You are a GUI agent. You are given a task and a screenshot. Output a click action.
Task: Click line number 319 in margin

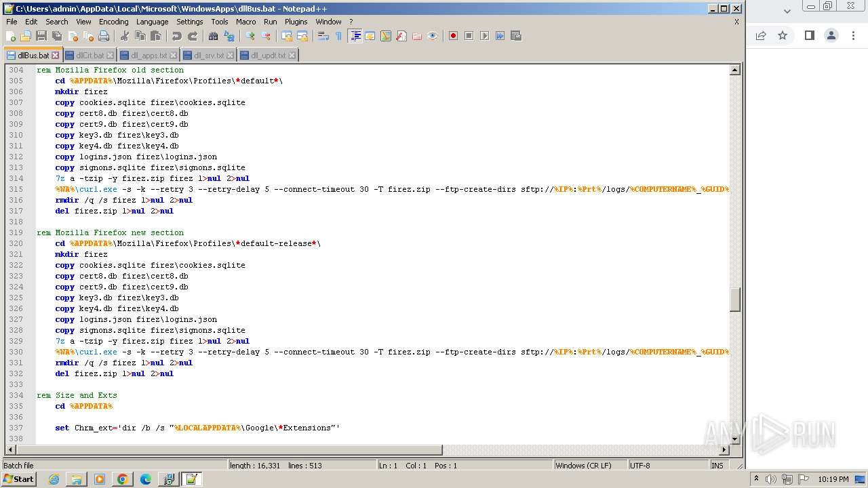tap(15, 232)
